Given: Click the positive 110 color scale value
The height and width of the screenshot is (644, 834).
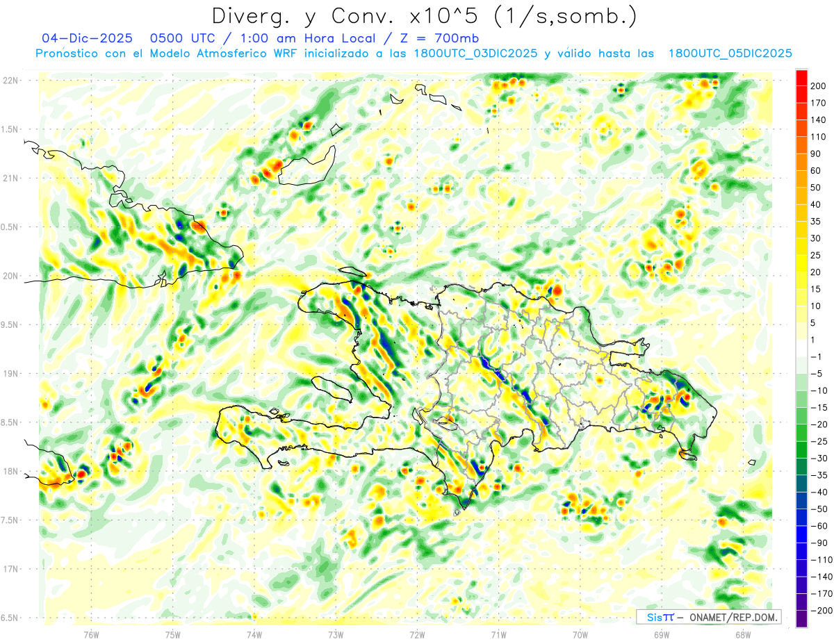Looking at the screenshot, I should tap(819, 137).
